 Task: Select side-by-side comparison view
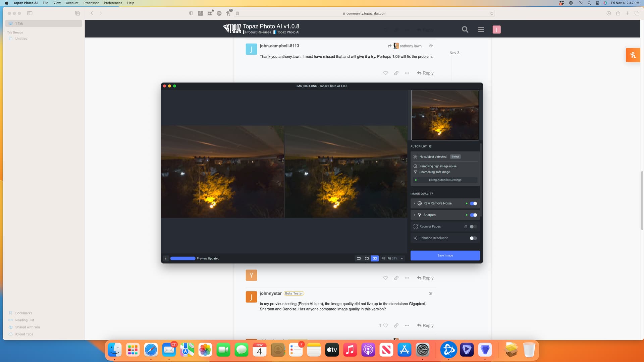click(375, 258)
